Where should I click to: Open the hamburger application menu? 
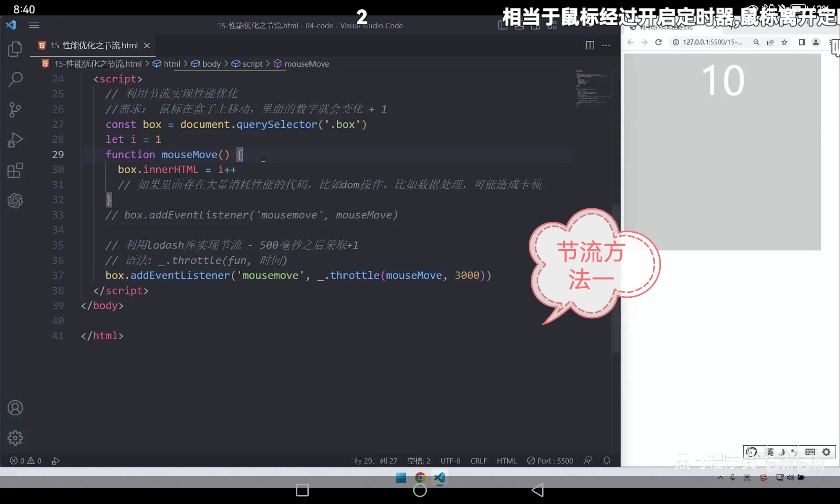point(34,25)
